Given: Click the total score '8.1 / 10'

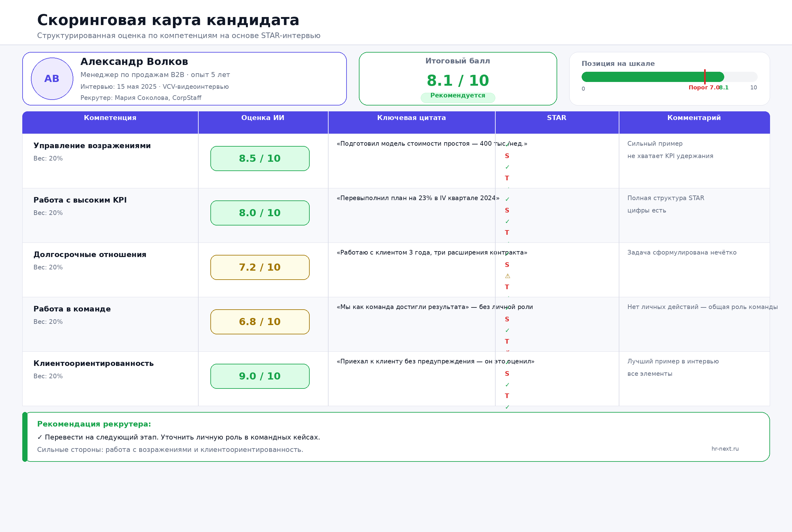Looking at the screenshot, I should coord(458,81).
